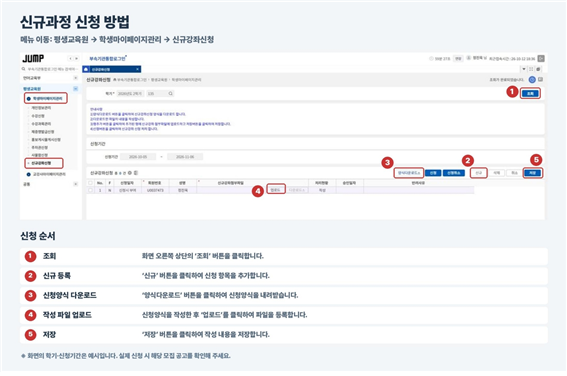Viewport: 567px width, 376px height.
Task: Open the 신규강좌신청 sidebar menu item
Action: coord(44,163)
